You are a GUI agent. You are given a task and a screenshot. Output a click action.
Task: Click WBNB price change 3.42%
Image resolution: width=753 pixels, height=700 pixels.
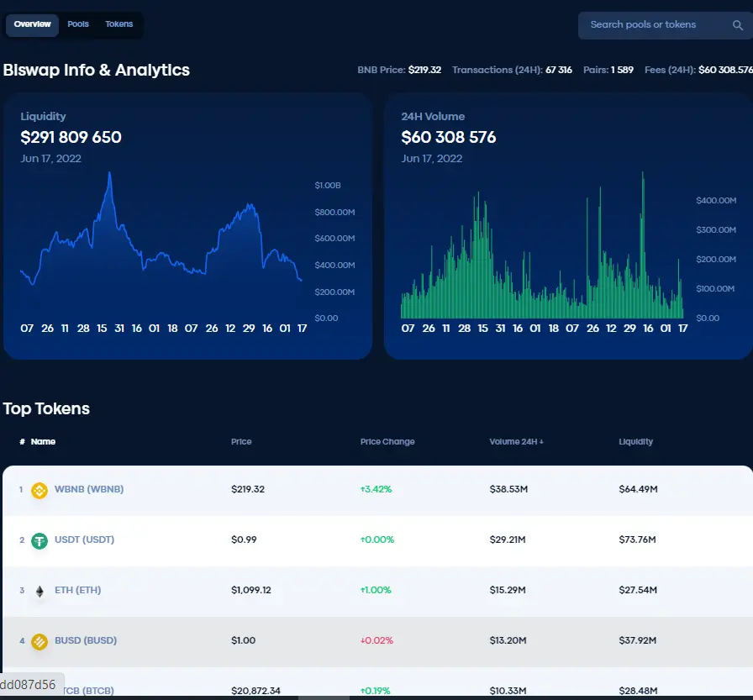[x=376, y=489]
